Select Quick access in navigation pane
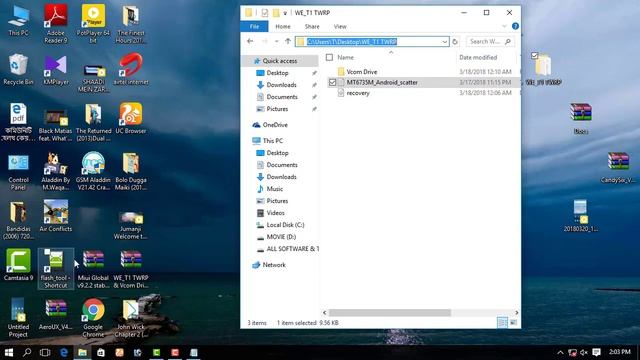Viewport: 640px width, 360px height. pyautogui.click(x=280, y=61)
